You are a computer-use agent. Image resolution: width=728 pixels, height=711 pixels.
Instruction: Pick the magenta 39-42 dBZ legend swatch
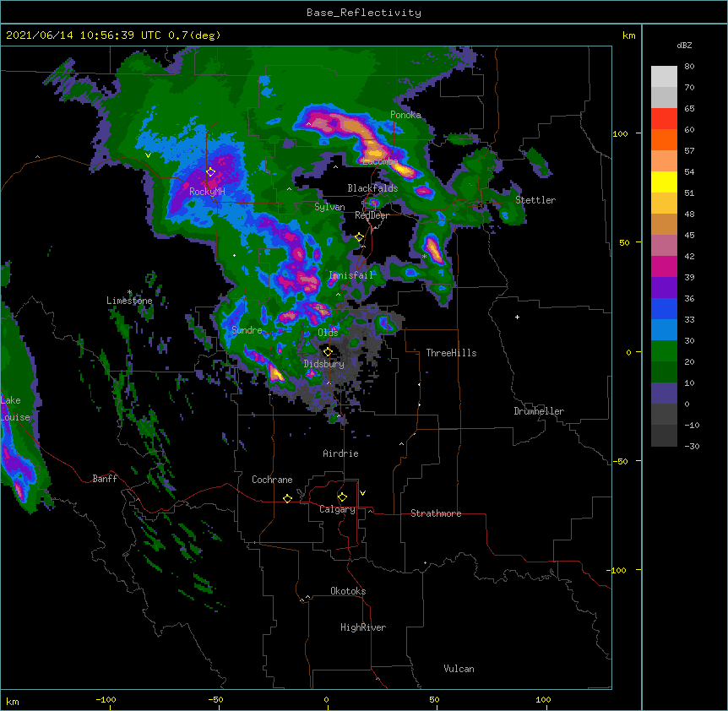pos(664,266)
